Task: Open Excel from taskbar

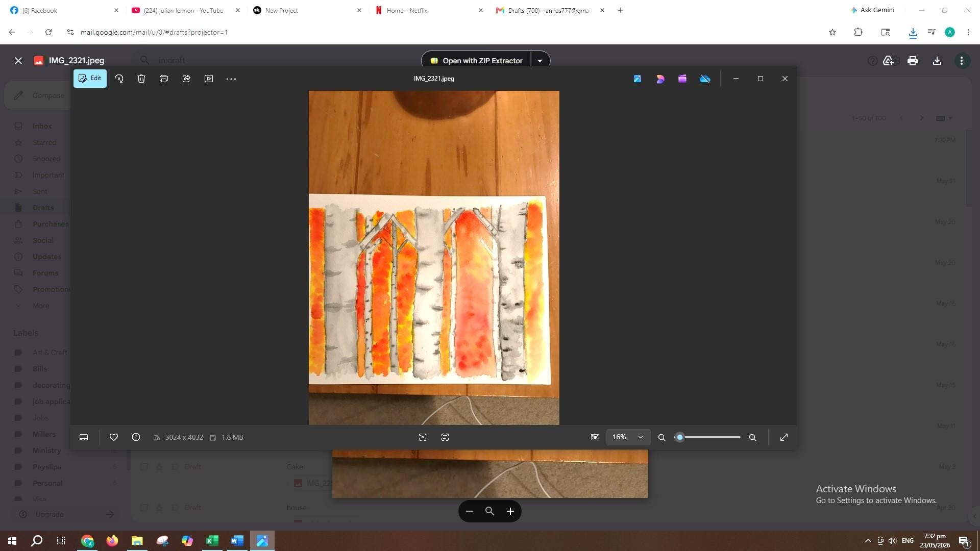Action: click(x=212, y=541)
